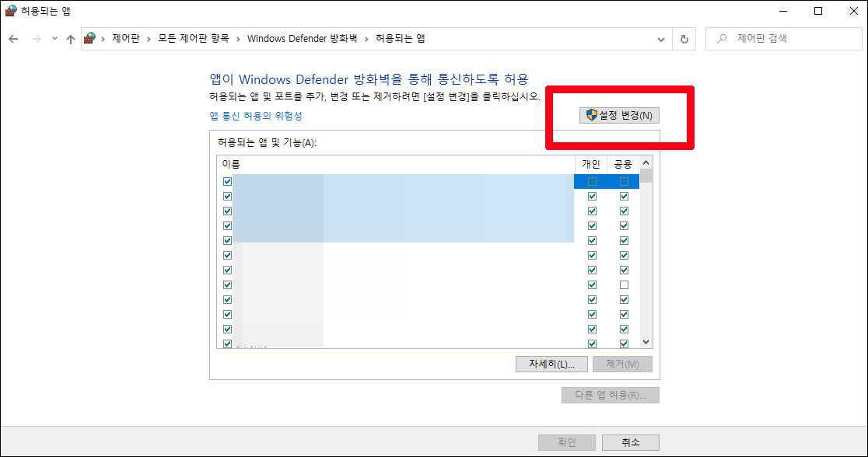868x457 pixels.
Task: Click the magnifier icon in 제어판 검색
Action: 722,39
